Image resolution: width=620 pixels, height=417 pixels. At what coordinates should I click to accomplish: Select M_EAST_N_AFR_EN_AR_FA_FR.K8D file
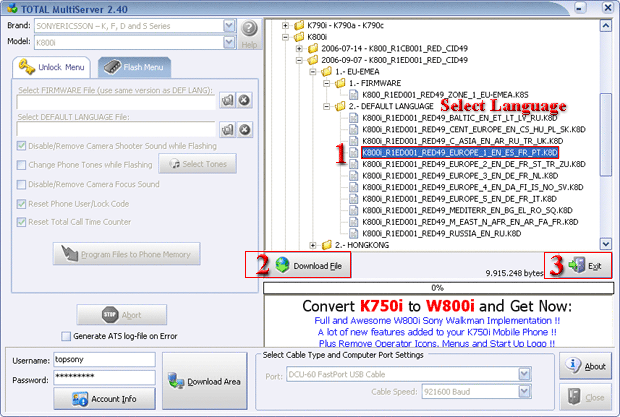pos(470,222)
